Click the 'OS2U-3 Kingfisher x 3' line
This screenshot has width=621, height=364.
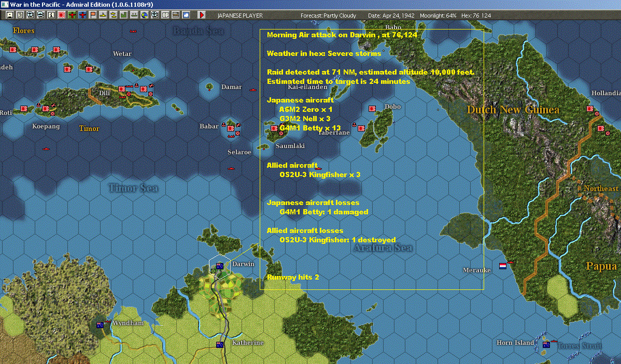[x=320, y=174]
